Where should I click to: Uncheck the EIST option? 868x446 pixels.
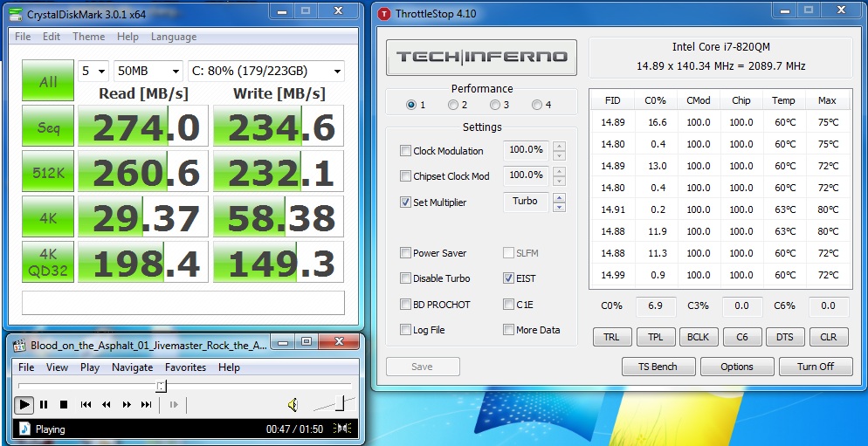[x=509, y=278]
